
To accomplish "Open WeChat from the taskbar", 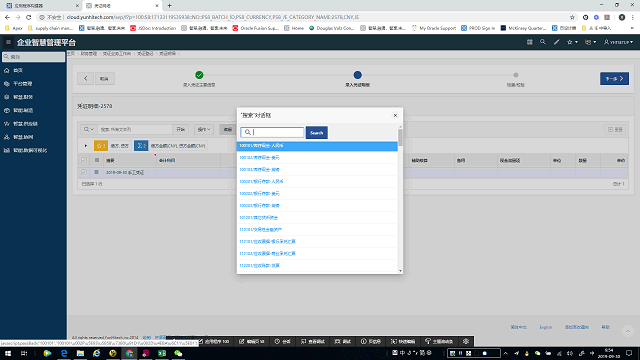I will (178, 353).
